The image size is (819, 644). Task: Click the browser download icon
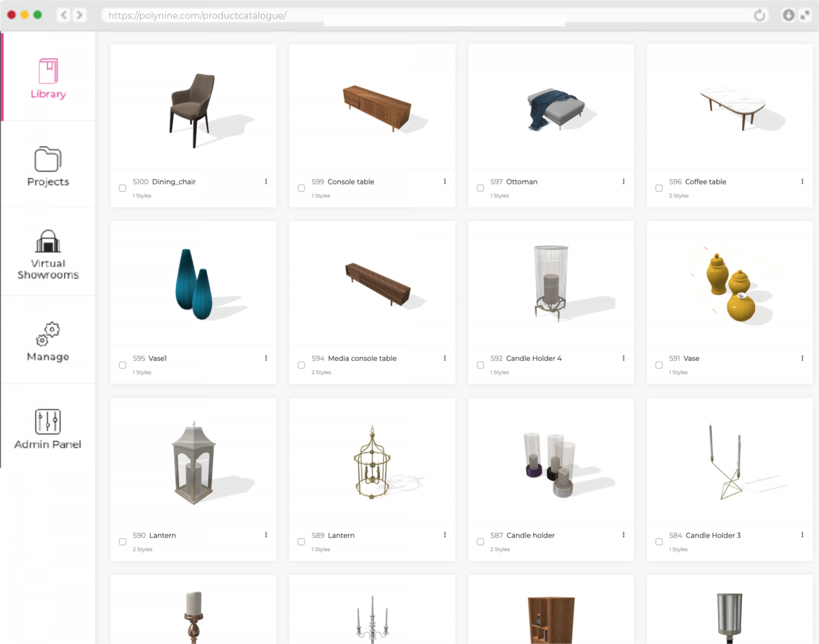pos(788,15)
